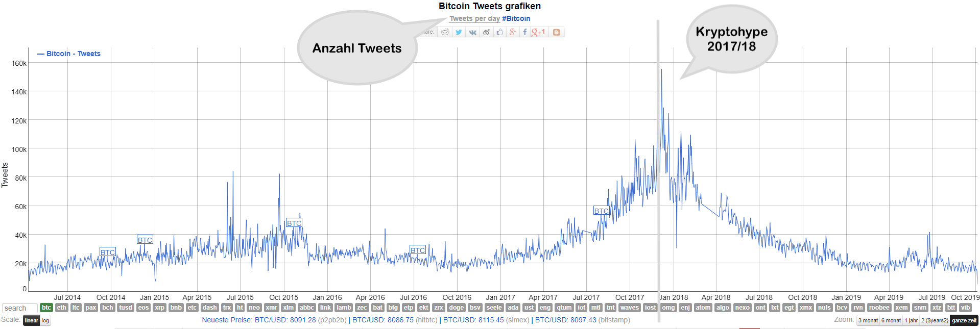The width and height of the screenshot is (980, 329).
Task: Click the Google +1 icon
Action: click(x=538, y=32)
